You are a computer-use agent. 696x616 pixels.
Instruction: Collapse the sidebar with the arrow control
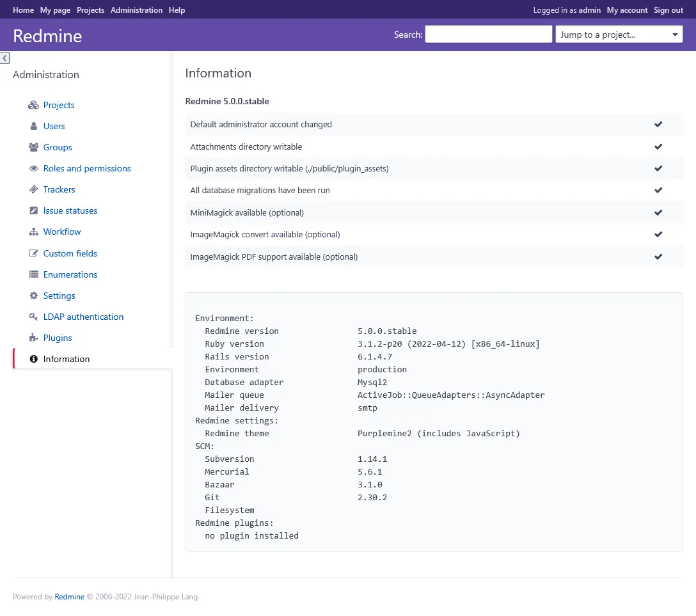click(x=4, y=58)
